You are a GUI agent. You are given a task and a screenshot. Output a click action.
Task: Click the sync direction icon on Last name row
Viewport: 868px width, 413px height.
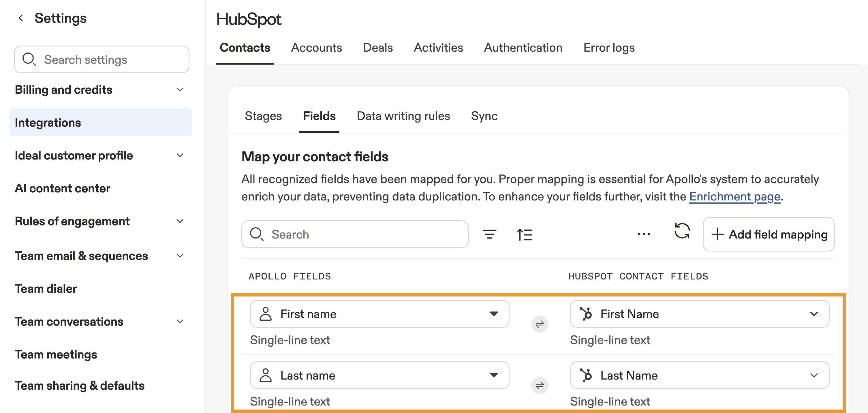tap(540, 385)
